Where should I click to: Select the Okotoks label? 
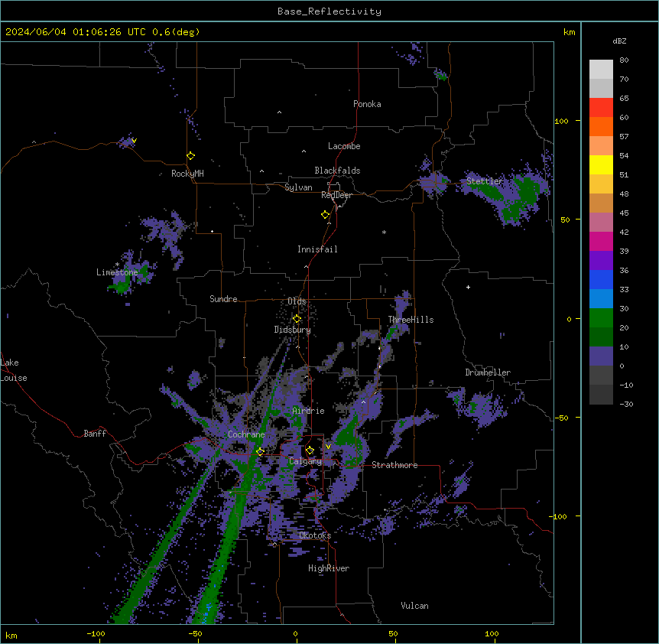315,535
